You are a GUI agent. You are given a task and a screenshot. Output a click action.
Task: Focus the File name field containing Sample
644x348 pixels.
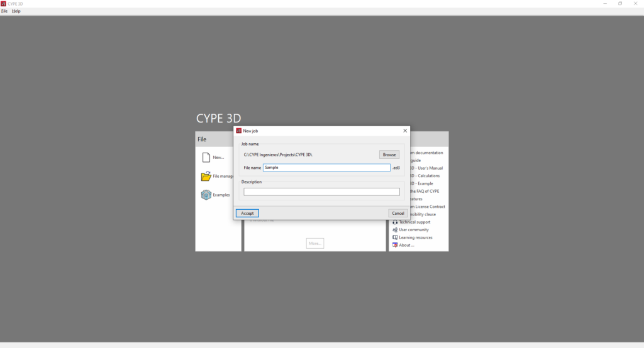tap(326, 168)
